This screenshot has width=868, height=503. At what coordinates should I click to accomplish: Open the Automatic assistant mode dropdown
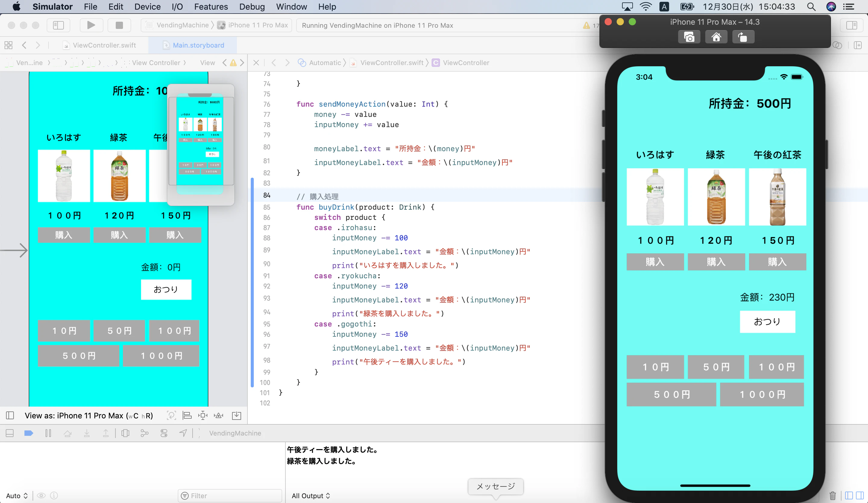point(320,63)
